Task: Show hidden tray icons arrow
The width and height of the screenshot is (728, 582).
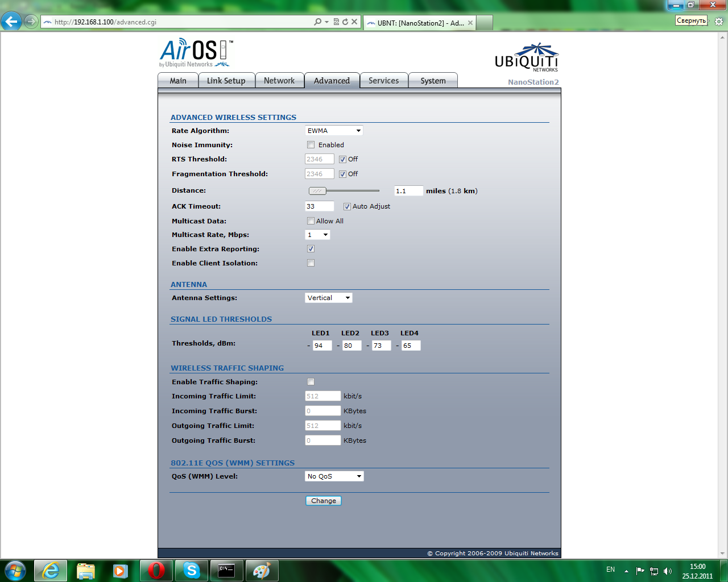Action: coord(626,571)
